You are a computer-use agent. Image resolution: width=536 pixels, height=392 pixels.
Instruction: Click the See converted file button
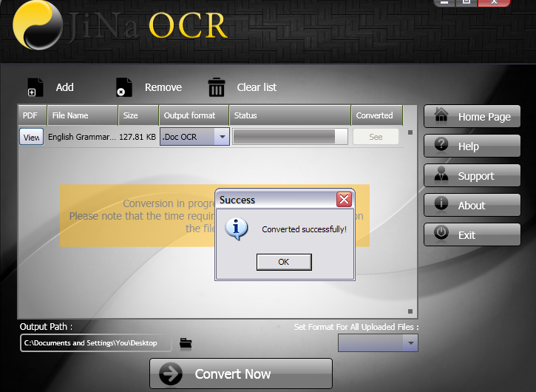click(x=376, y=137)
